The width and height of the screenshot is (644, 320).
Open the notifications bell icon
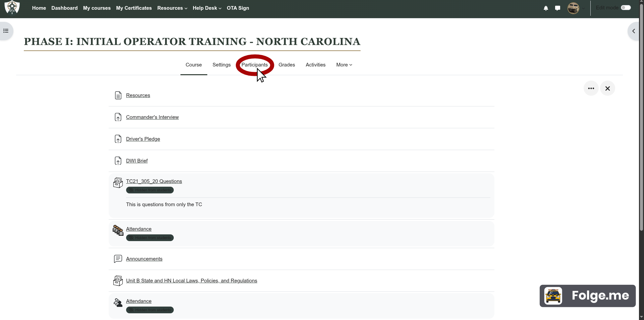click(546, 8)
